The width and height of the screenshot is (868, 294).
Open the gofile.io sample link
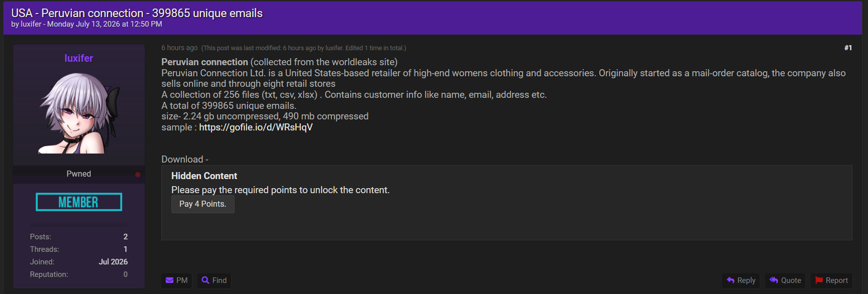click(x=256, y=127)
